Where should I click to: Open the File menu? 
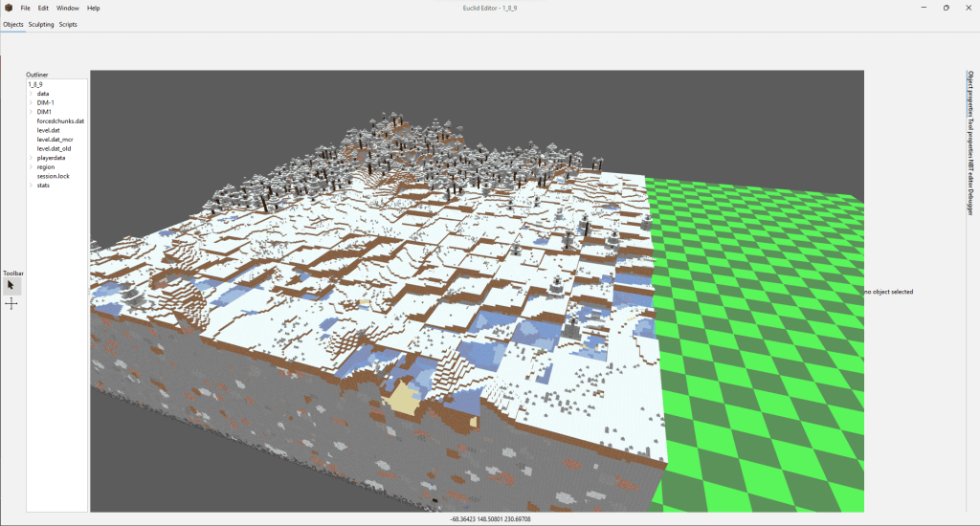25,8
